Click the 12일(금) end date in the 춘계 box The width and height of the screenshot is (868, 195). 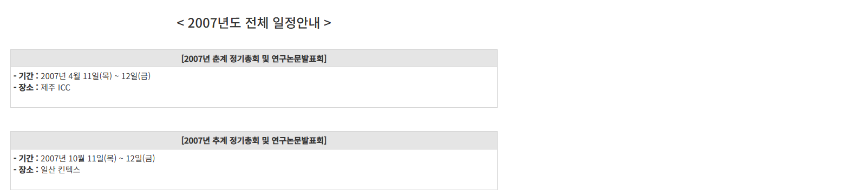pos(136,76)
